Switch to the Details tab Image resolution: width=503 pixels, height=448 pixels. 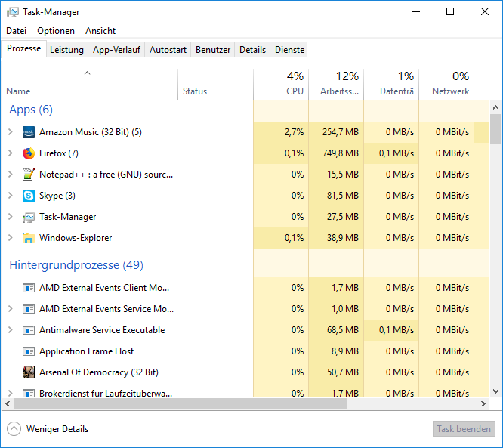click(x=252, y=50)
